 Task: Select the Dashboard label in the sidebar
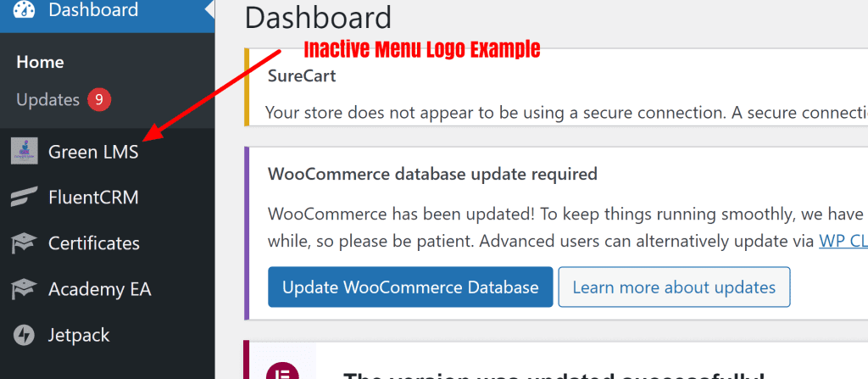[93, 10]
